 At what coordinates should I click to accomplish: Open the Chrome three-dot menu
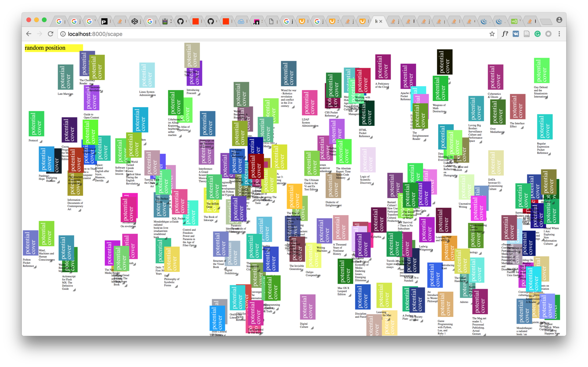pos(559,34)
